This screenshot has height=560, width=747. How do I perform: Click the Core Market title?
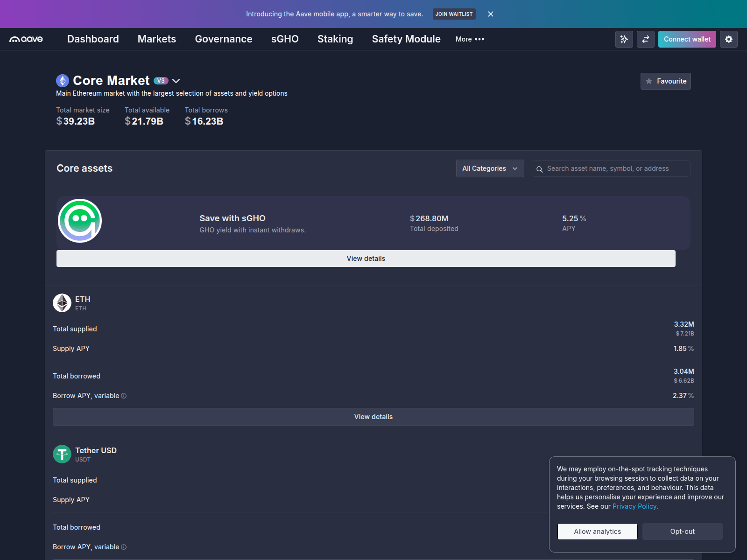111,81
